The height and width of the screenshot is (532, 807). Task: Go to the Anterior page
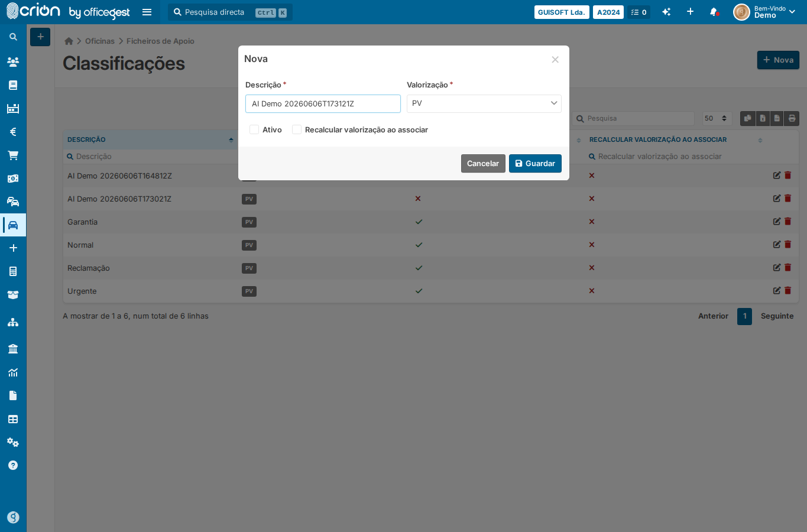[x=713, y=316]
